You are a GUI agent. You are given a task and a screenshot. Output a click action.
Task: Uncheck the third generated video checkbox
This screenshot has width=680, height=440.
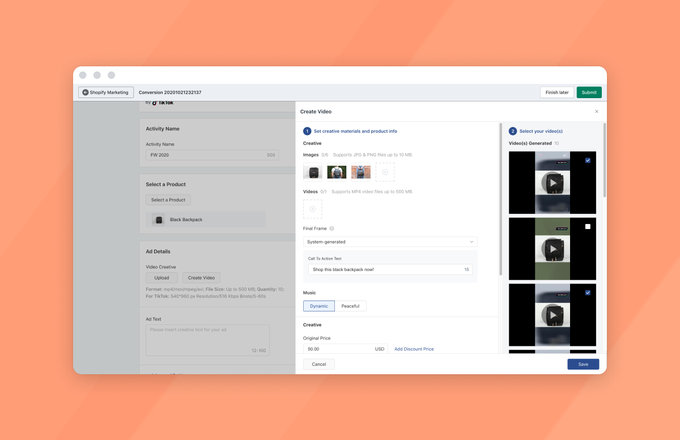pyautogui.click(x=588, y=293)
